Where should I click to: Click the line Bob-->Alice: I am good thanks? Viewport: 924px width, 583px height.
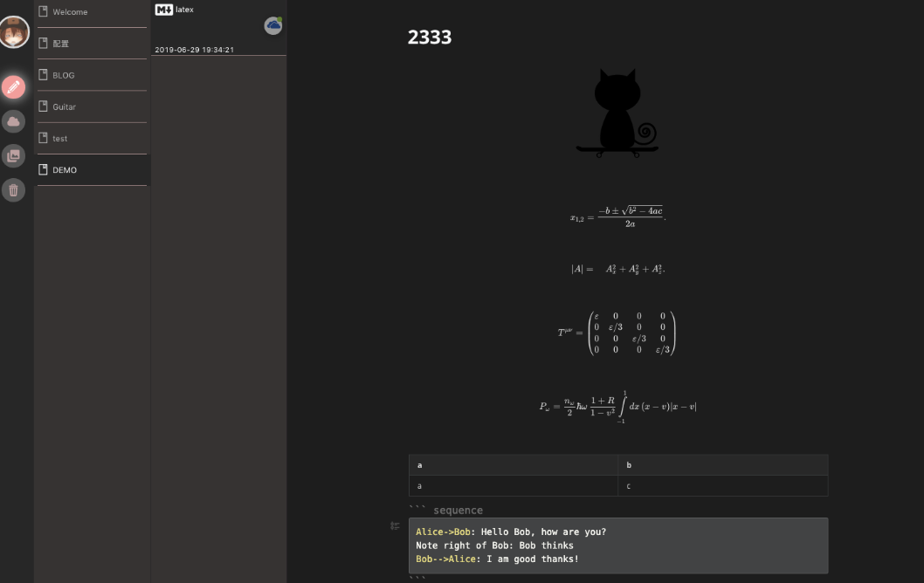497,559
